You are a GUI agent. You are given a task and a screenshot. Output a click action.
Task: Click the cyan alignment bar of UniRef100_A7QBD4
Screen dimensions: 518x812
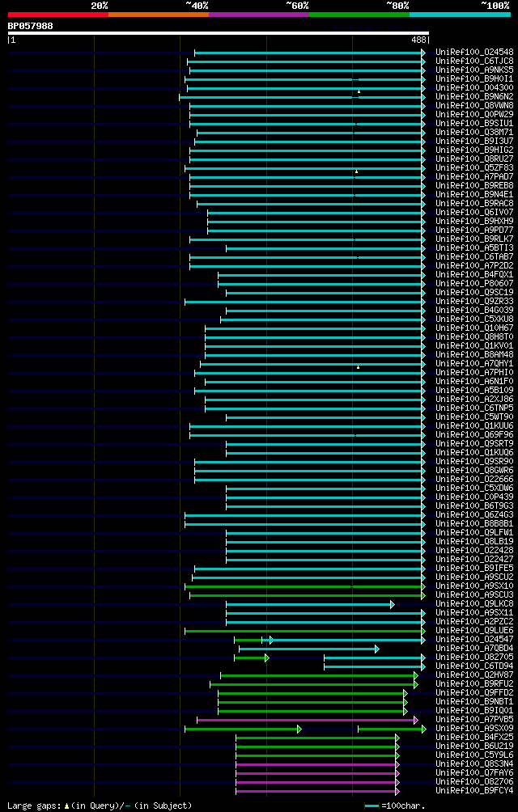coord(308,649)
